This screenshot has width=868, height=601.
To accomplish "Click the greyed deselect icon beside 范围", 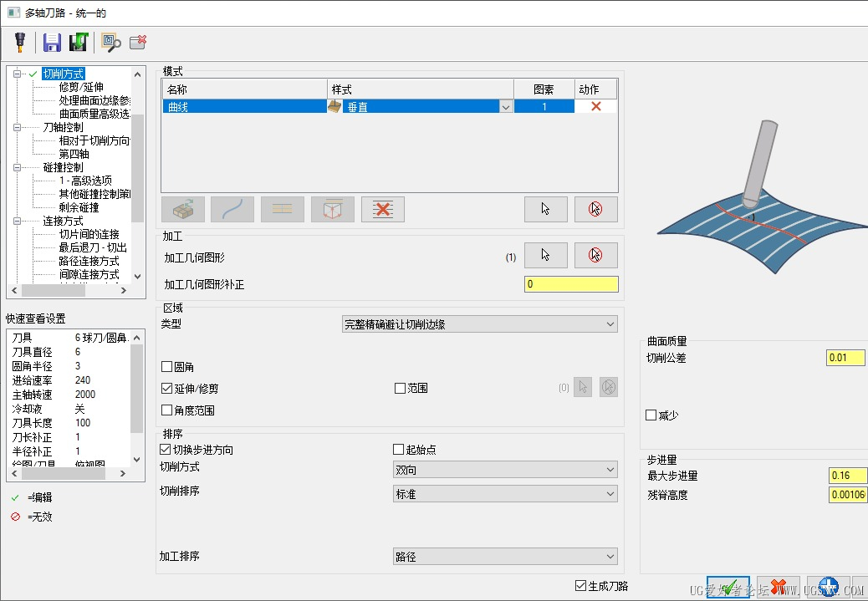I will [609, 387].
